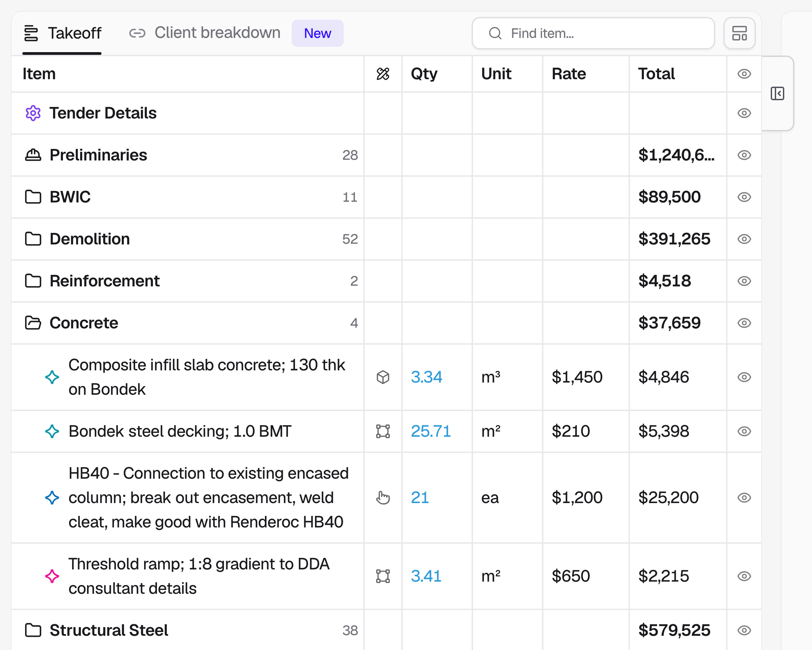The width and height of the screenshot is (812, 650).
Task: Expand the BWIC folder
Action: (33, 197)
